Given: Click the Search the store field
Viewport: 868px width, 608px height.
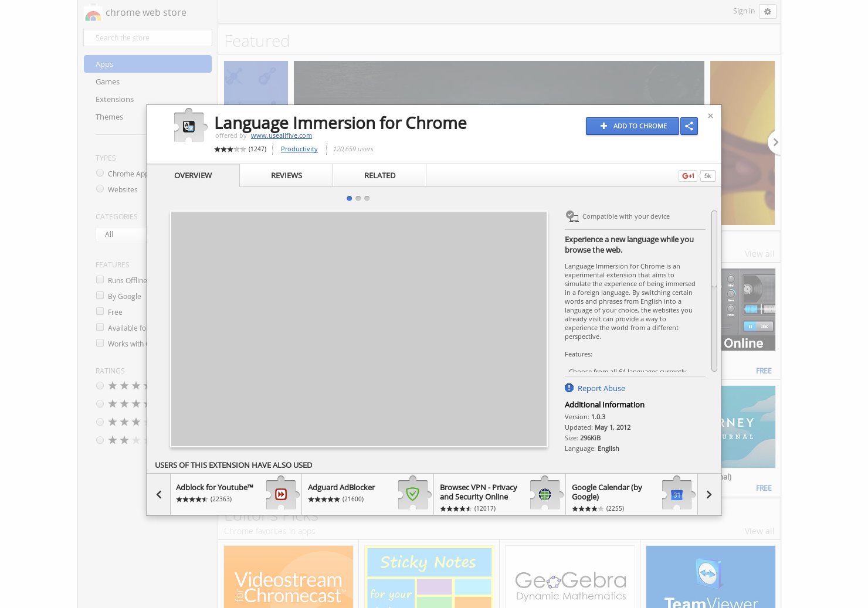Looking at the screenshot, I should click(148, 38).
